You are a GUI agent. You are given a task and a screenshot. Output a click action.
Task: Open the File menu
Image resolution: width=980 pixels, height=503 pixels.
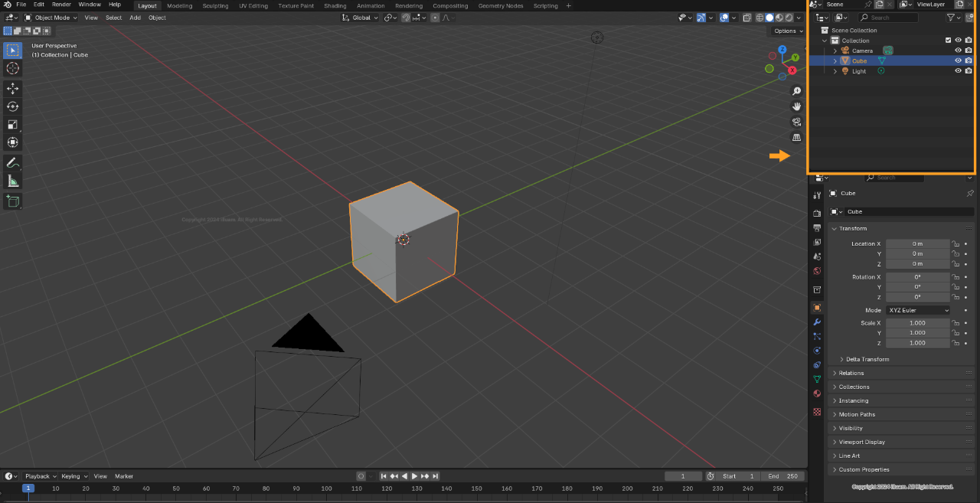click(x=21, y=5)
